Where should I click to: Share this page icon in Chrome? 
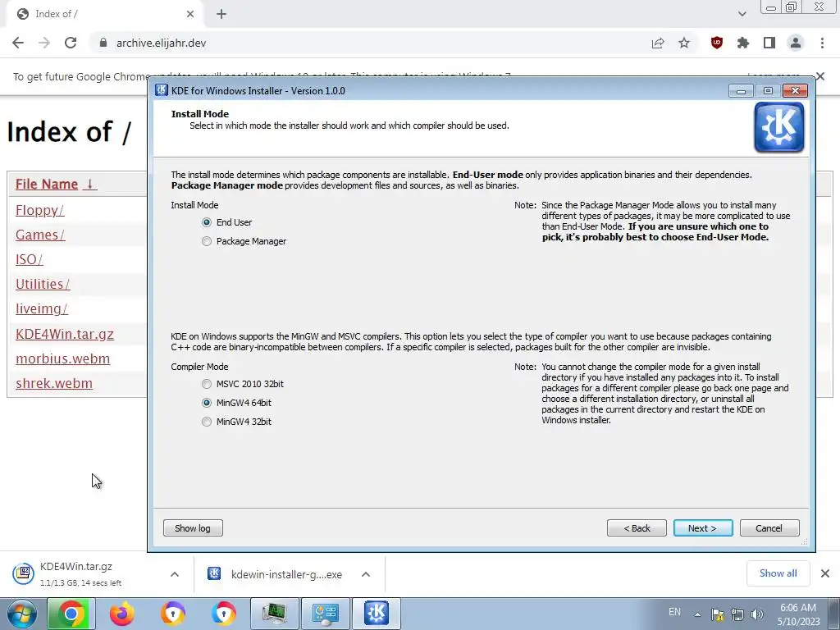(658, 43)
